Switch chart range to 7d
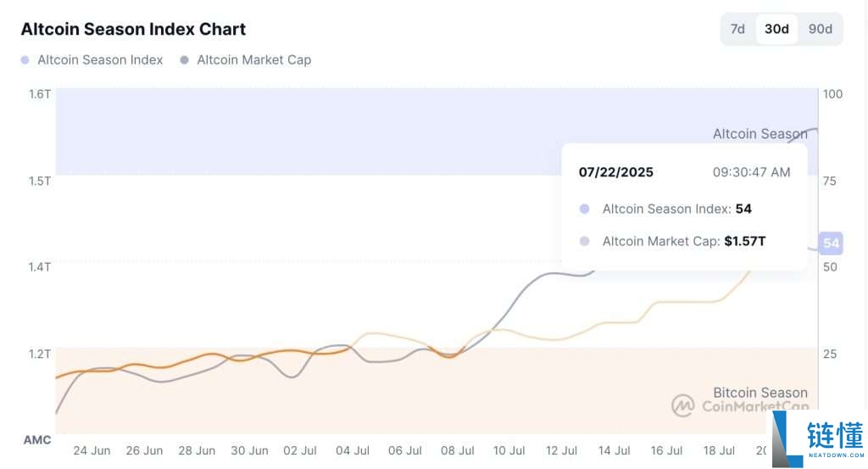Image resolution: width=868 pixels, height=469 pixels. (737, 29)
